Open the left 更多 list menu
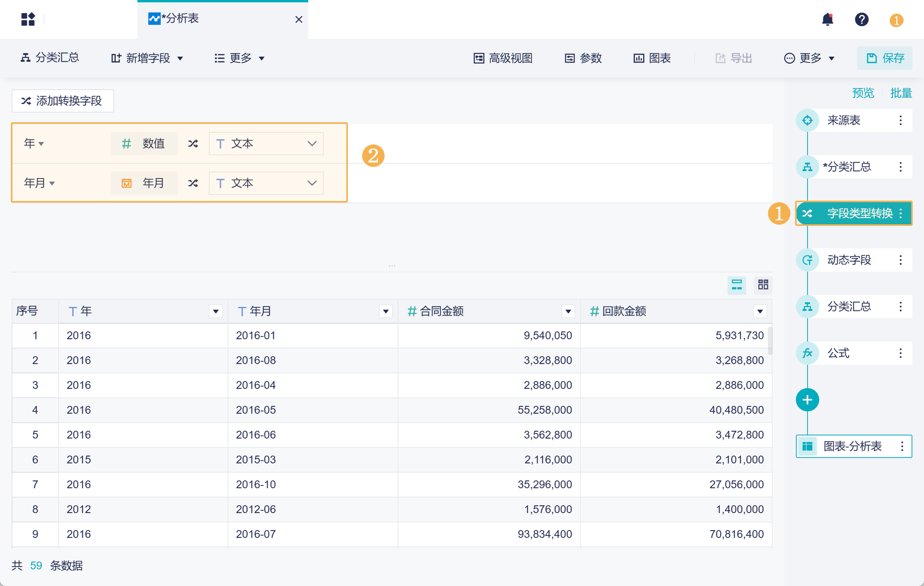 click(x=239, y=58)
